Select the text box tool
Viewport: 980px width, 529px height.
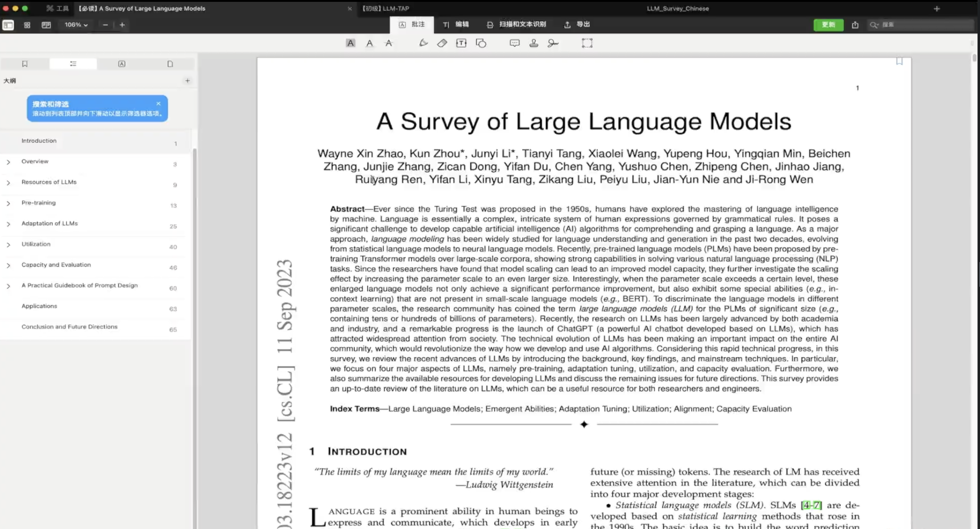point(461,43)
